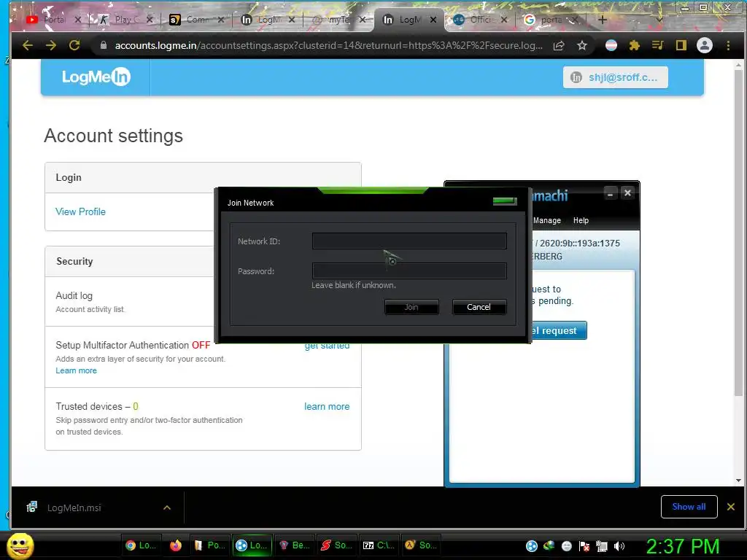Click the Password field in Join Network

(x=409, y=271)
